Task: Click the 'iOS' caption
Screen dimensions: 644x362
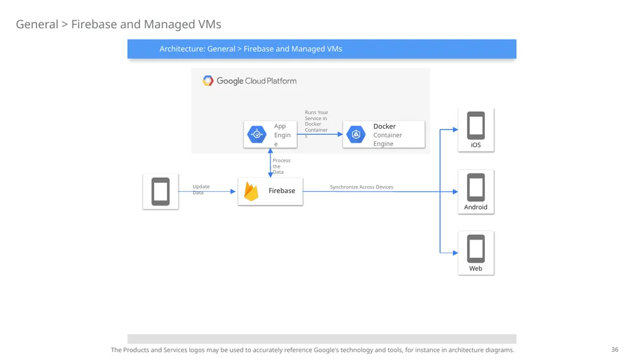Action: (x=475, y=145)
